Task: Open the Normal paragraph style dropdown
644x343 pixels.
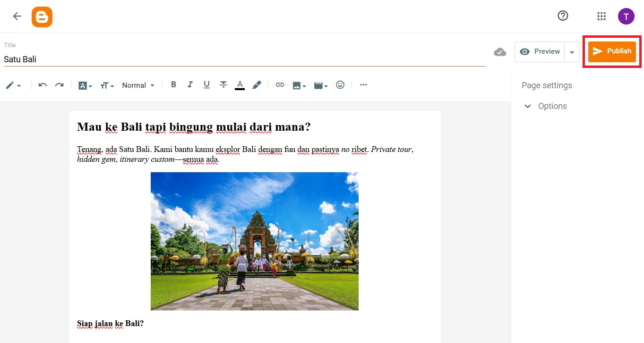Action: 137,85
